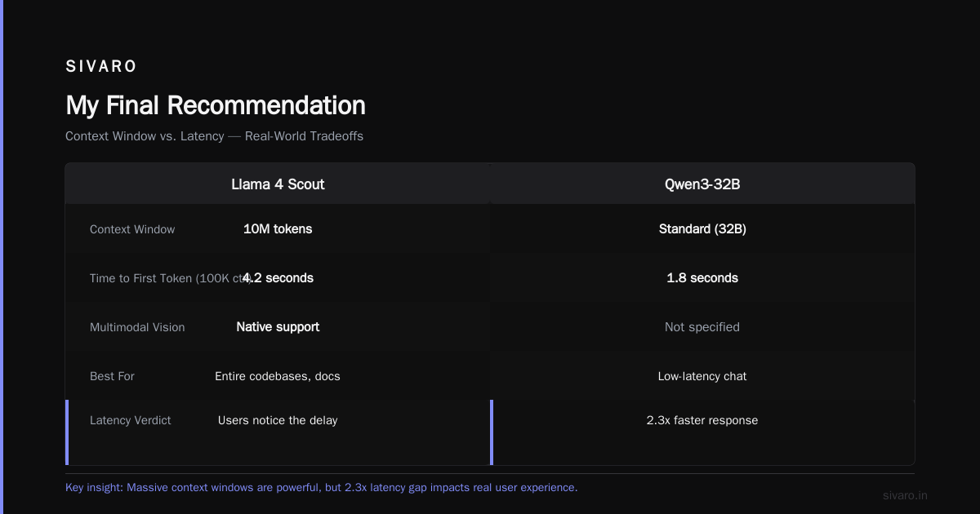The image size is (980, 514).
Task: Click the 'Multimodal Vision' row label
Action: pyautogui.click(x=137, y=327)
